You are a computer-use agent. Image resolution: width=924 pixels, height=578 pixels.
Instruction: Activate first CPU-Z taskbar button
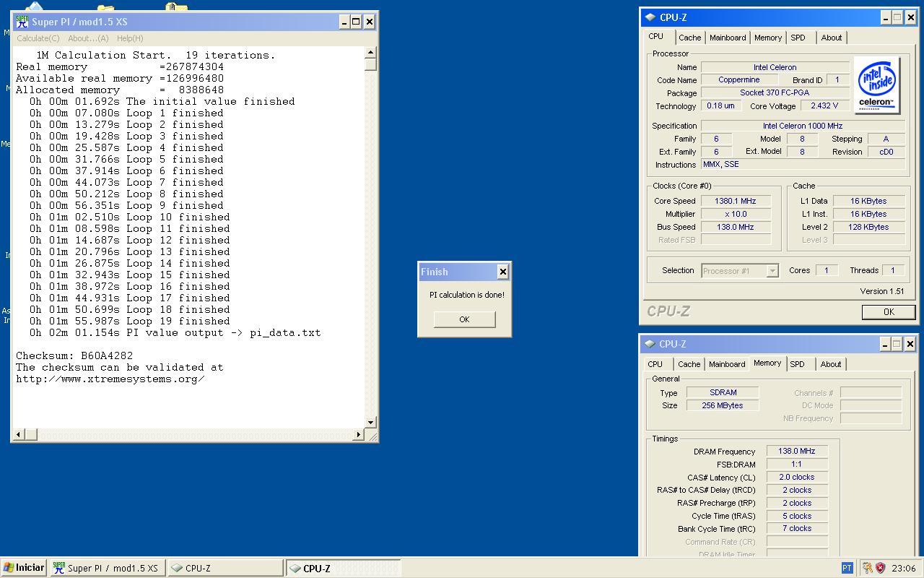click(225, 569)
